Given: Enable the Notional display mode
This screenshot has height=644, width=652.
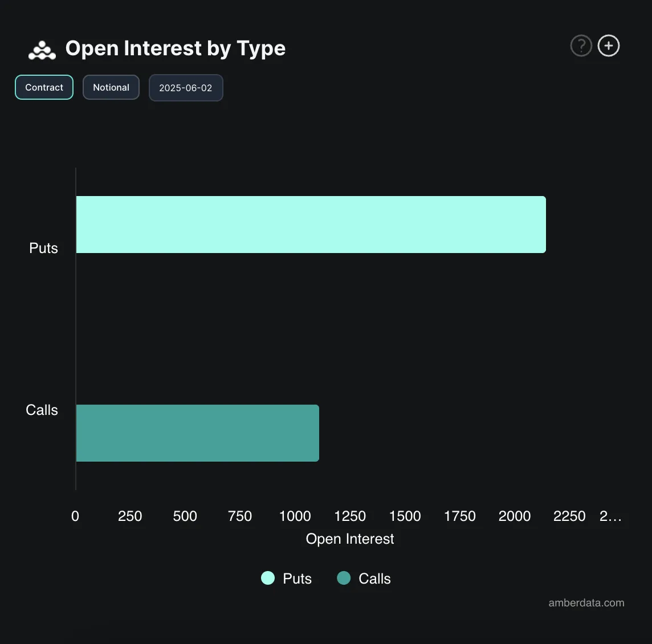Looking at the screenshot, I should [111, 87].
